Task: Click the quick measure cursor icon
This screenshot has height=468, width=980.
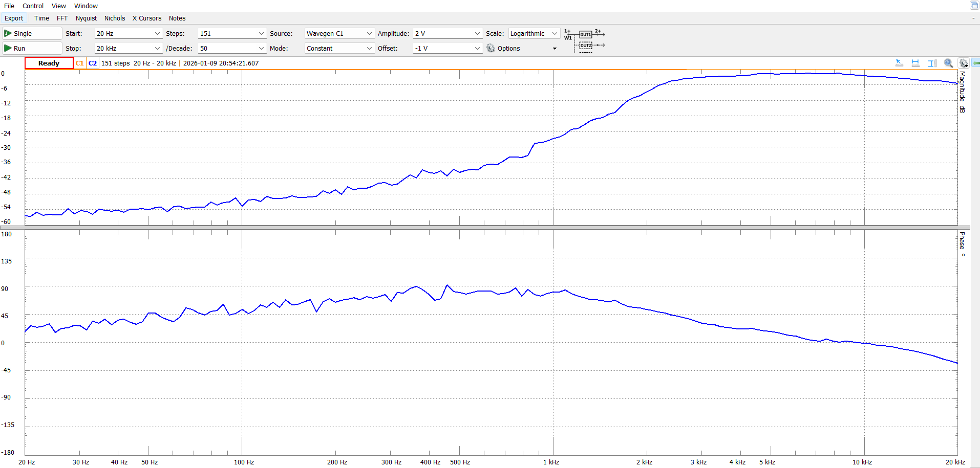Action: [899, 63]
